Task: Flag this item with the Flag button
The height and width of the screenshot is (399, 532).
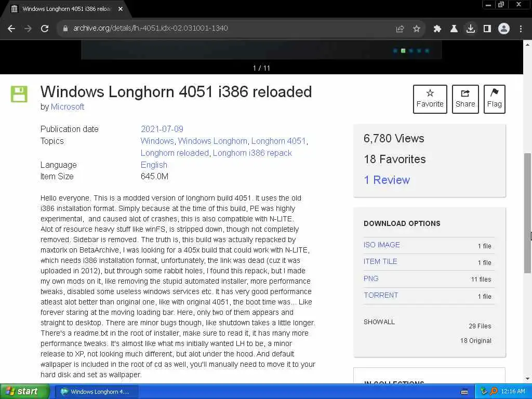Action: pos(495,99)
